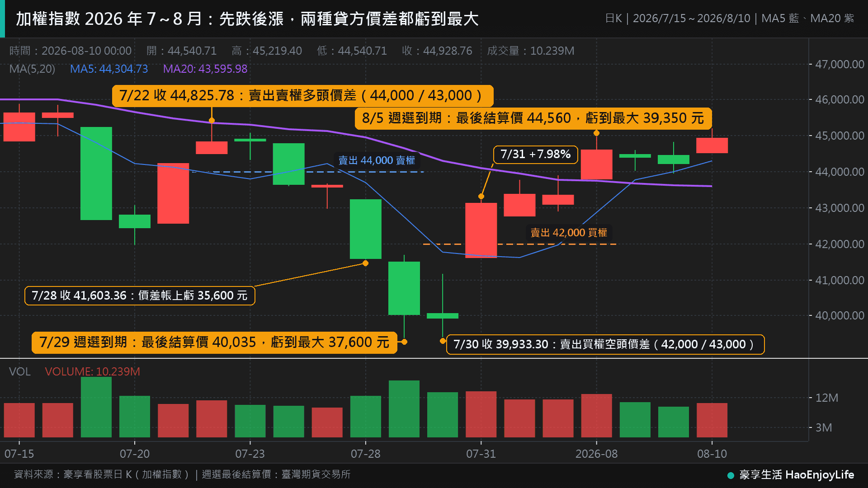
Task: Click the tallest green volume bar
Action: 96,407
